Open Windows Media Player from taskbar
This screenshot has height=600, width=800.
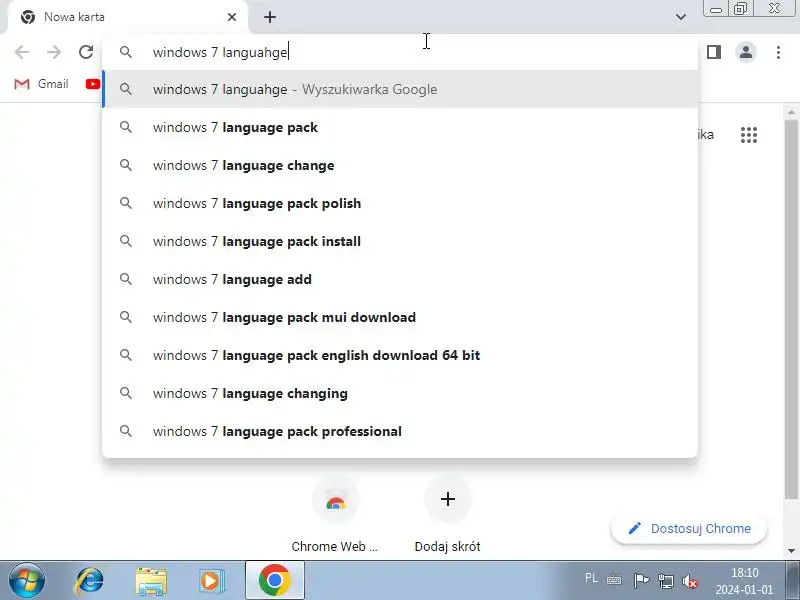click(211, 581)
